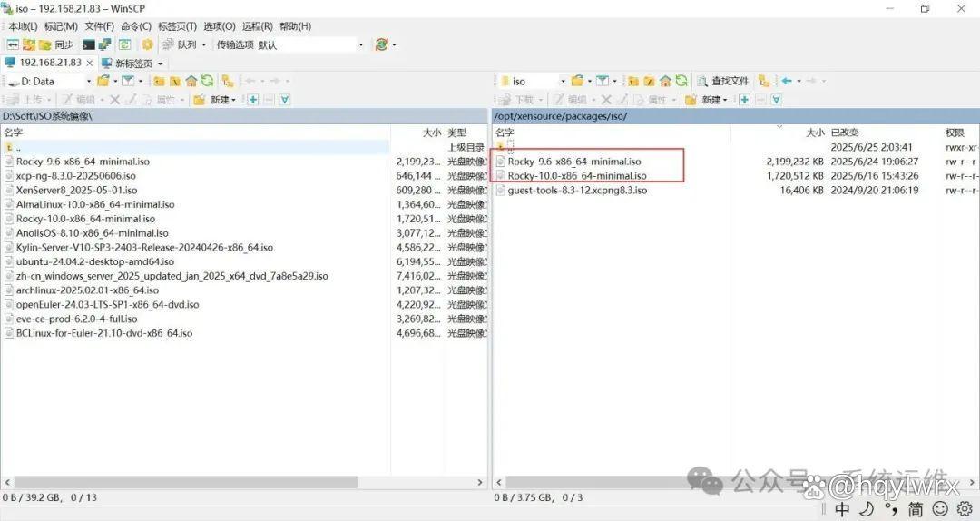Click plus select-files icon in local panel
This screenshot has height=521, width=980.
(252, 100)
